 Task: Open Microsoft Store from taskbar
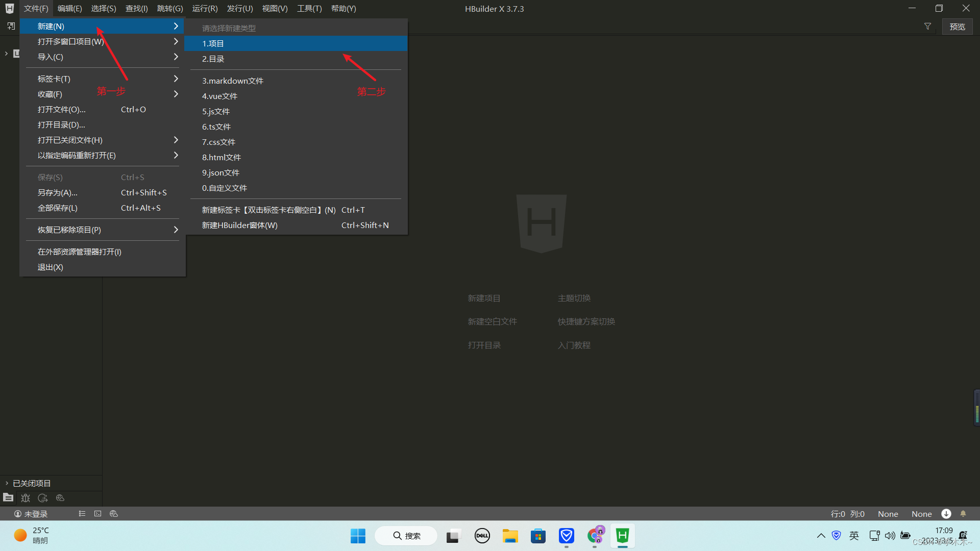click(x=538, y=536)
